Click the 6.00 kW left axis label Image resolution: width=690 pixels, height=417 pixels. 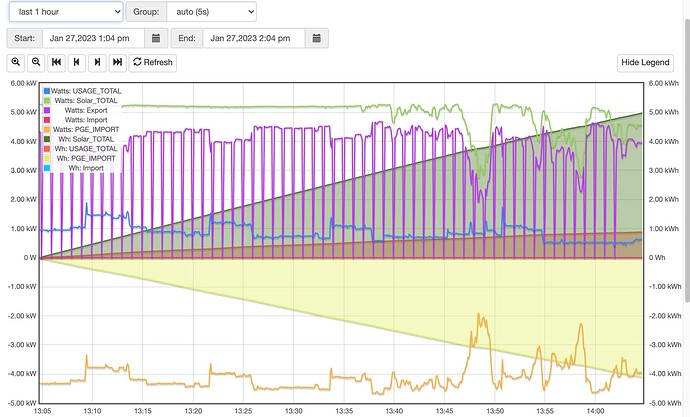(x=24, y=84)
